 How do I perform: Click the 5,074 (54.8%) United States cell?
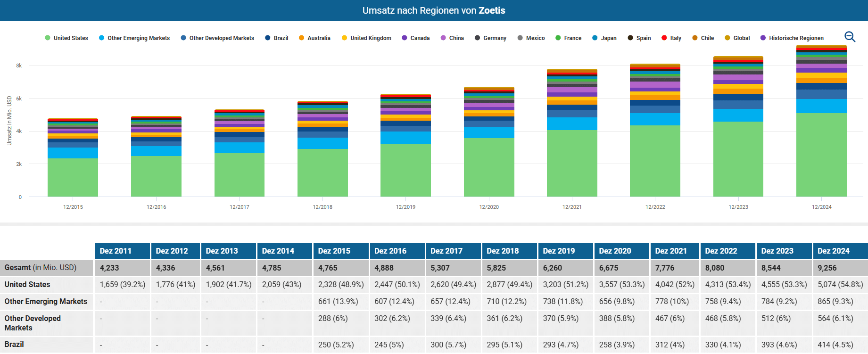point(840,285)
